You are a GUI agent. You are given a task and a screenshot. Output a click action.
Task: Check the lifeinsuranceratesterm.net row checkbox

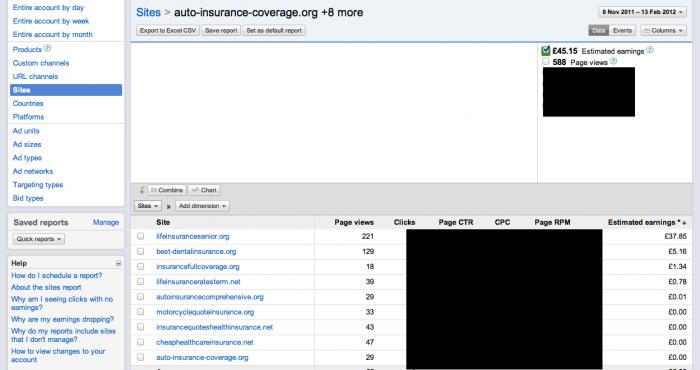pyautogui.click(x=141, y=282)
